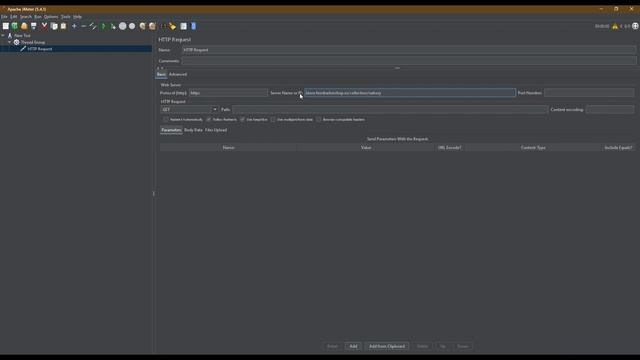
Task: Click the Content encoding input field
Action: coord(610,109)
